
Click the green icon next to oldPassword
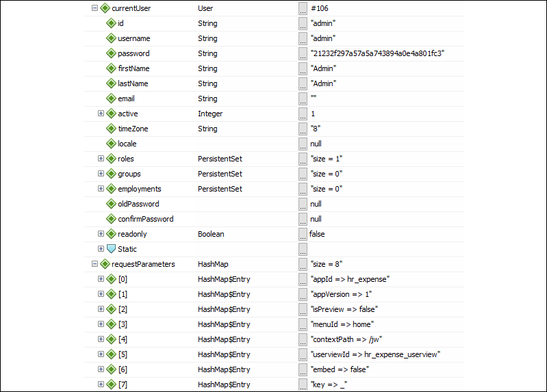click(x=111, y=204)
